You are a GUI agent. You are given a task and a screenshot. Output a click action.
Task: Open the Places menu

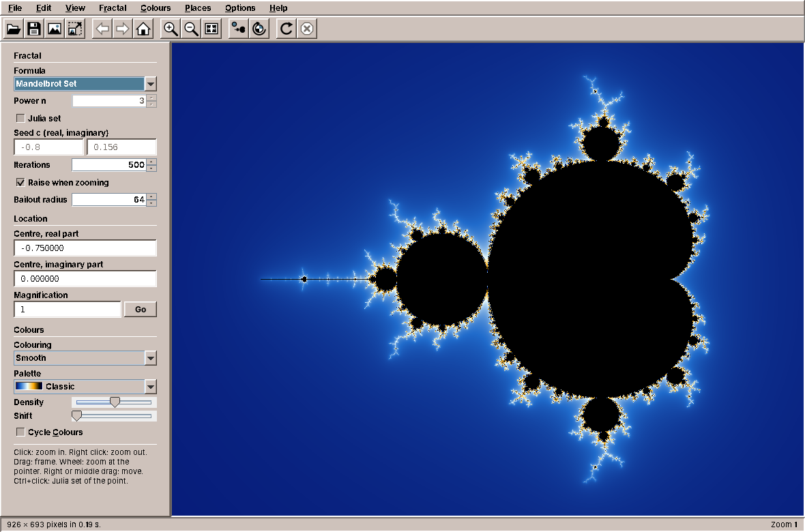point(198,8)
